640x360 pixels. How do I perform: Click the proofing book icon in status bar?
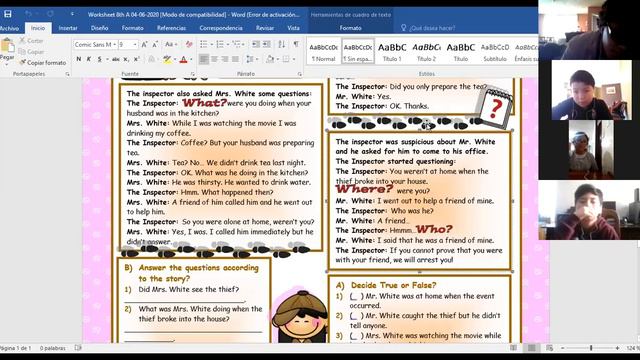78,348
